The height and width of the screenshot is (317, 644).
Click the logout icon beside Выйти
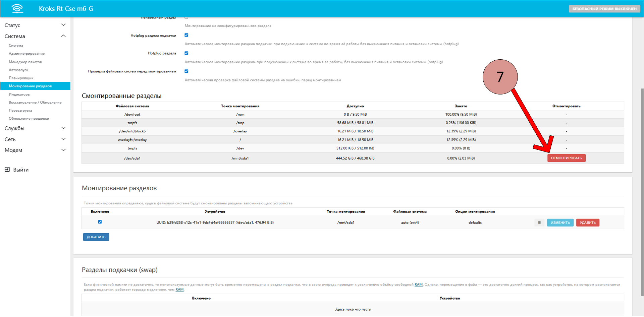7,170
